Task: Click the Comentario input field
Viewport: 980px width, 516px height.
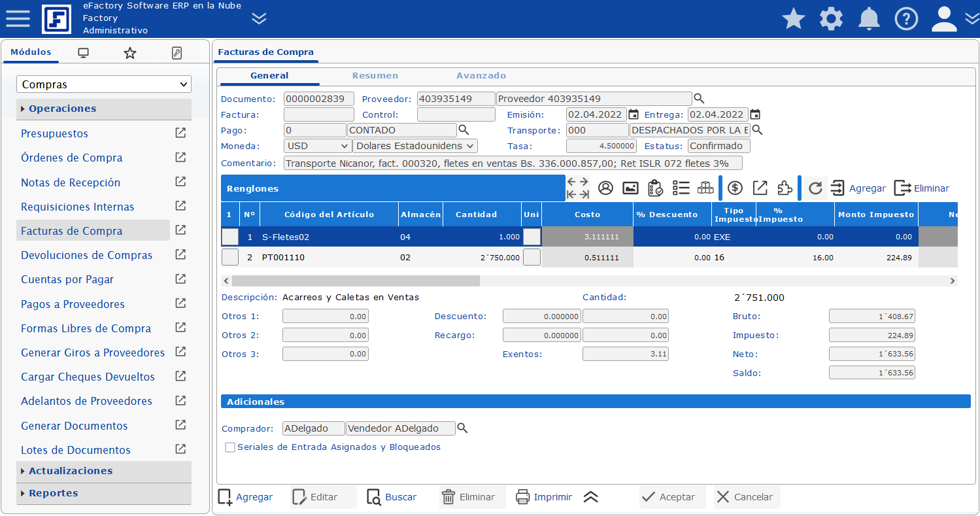Action: point(513,163)
